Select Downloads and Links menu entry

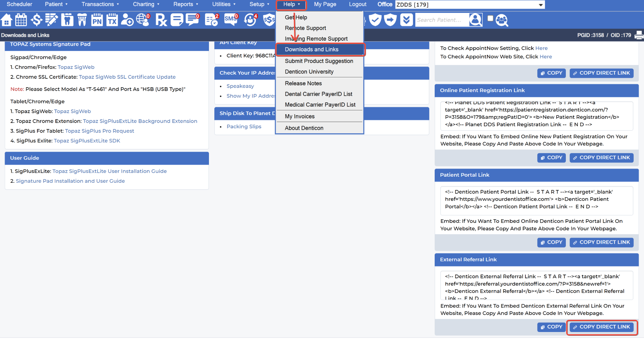(320, 49)
